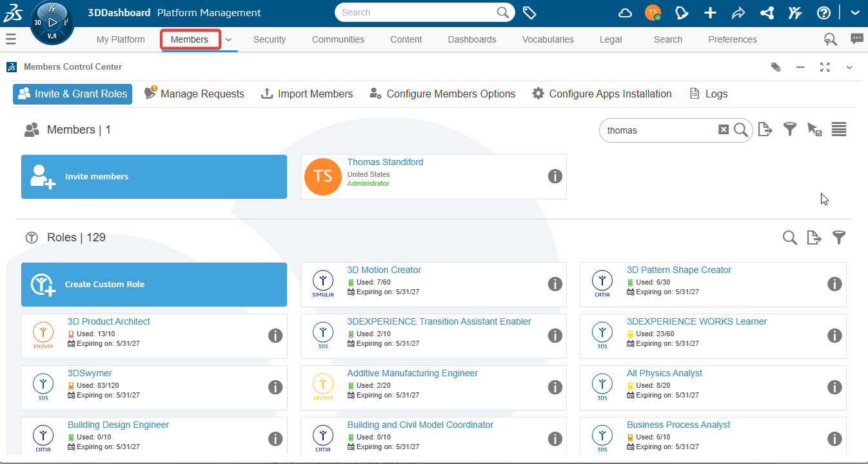Image resolution: width=868 pixels, height=464 pixels.
Task: Open Configure Members Options
Action: [442, 94]
